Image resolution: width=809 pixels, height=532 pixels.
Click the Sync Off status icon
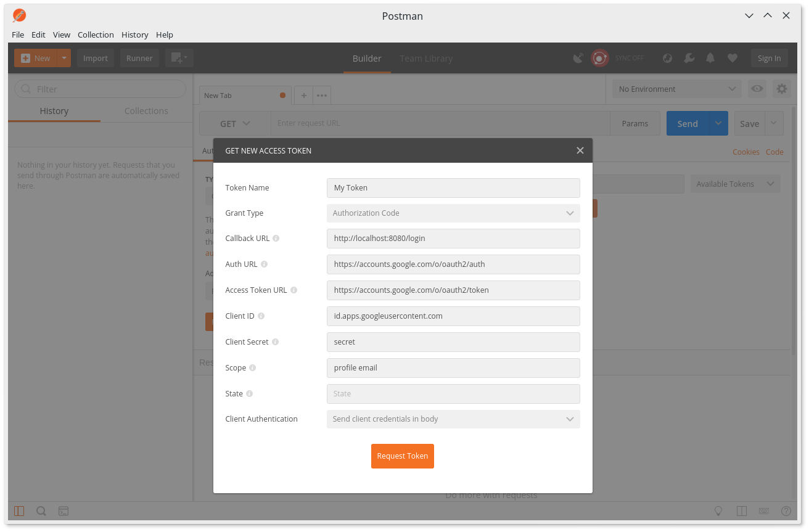coord(599,58)
